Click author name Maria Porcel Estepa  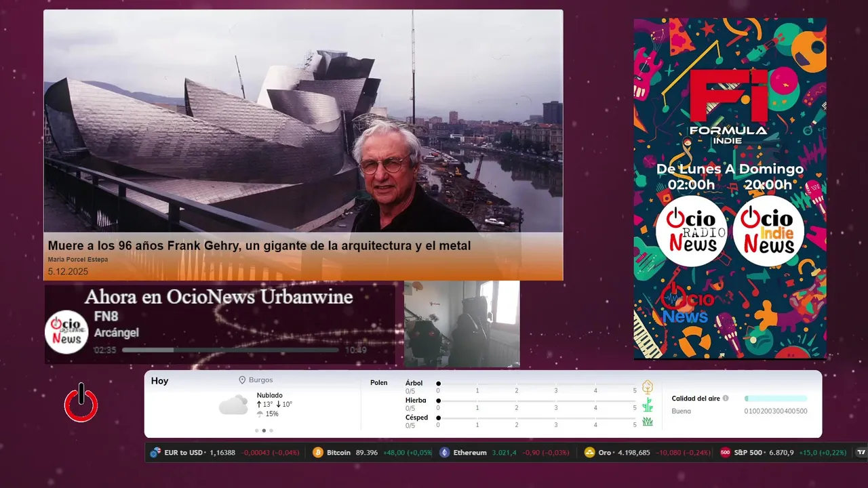78,260
